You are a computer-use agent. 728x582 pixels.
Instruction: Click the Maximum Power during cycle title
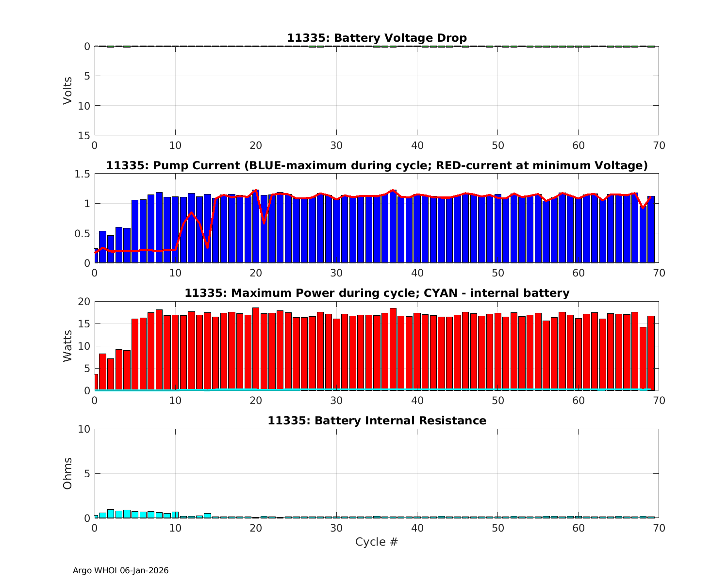(377, 293)
